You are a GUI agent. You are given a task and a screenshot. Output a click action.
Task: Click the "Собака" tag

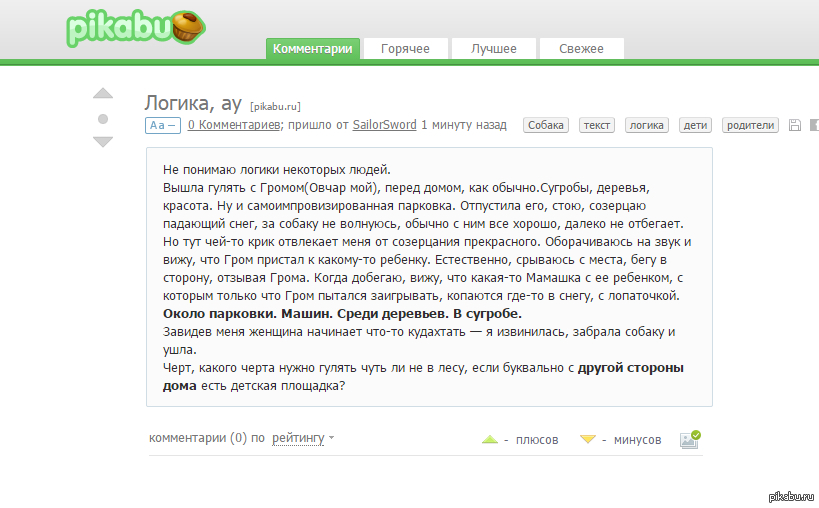point(546,125)
